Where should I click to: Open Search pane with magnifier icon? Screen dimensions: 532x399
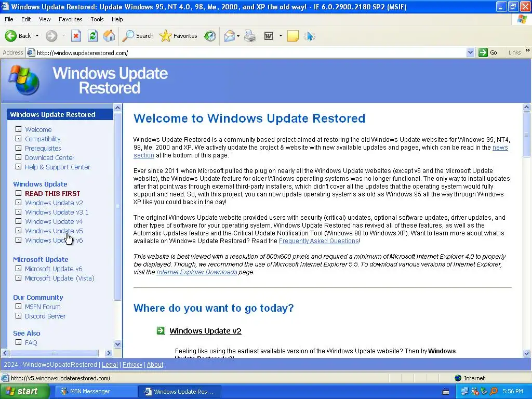click(x=128, y=36)
